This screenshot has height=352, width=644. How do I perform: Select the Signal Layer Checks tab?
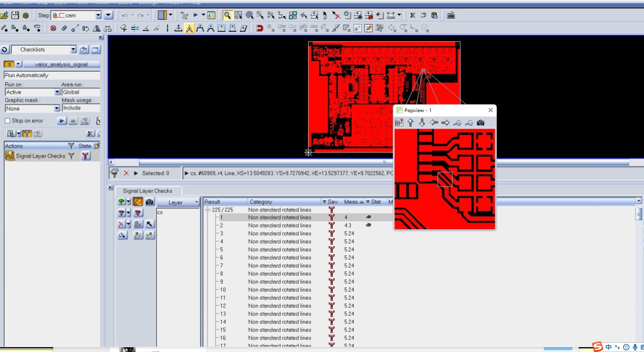click(x=147, y=191)
